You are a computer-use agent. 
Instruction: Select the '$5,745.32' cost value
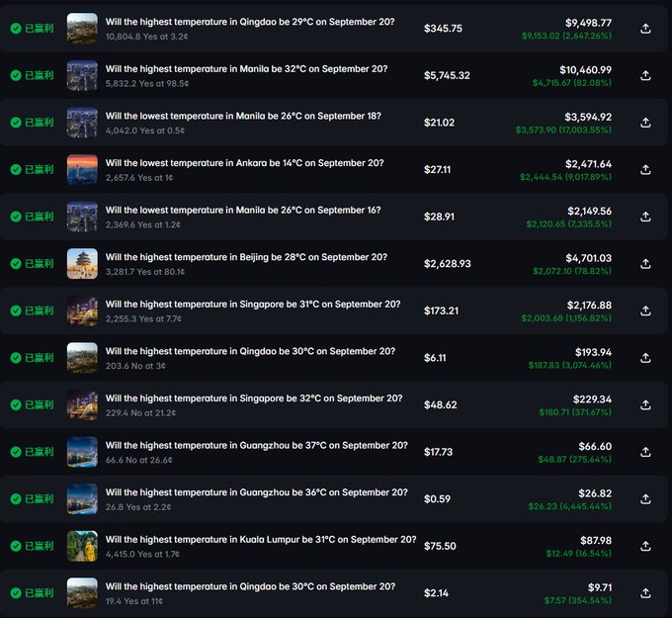point(447,75)
